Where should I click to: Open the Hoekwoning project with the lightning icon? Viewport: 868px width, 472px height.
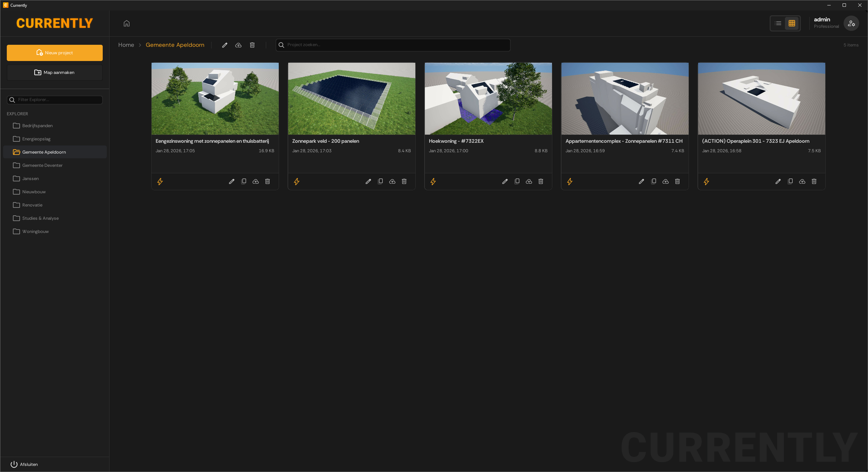433,181
